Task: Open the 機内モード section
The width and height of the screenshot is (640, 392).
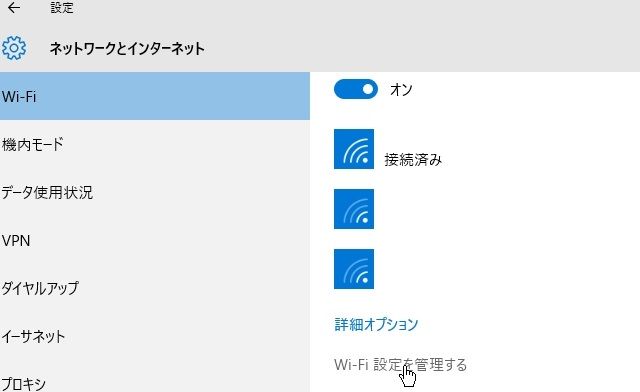Action: tap(155, 144)
